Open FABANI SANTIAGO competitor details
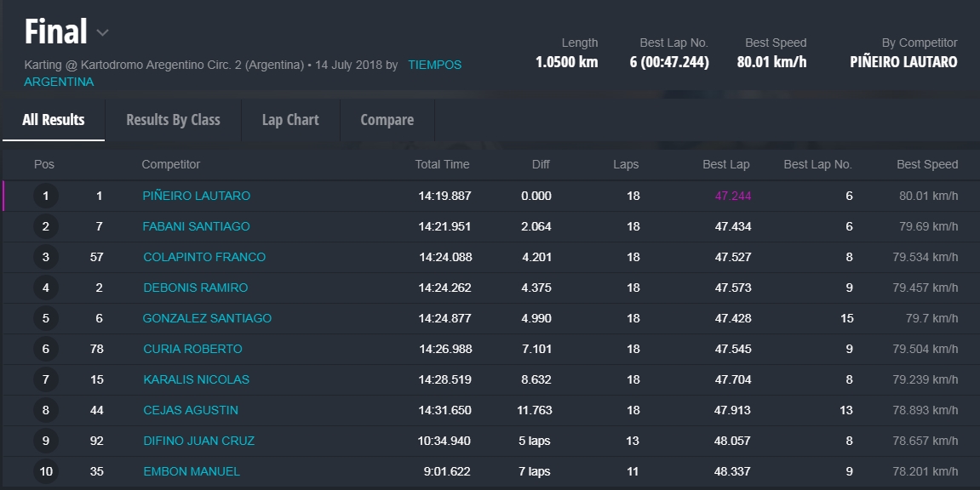 coord(197,226)
